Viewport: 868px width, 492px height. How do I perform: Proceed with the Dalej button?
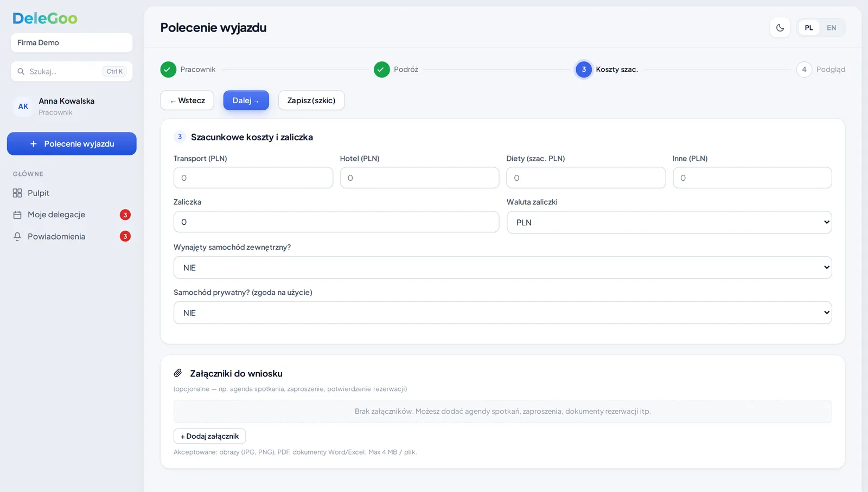tap(246, 100)
